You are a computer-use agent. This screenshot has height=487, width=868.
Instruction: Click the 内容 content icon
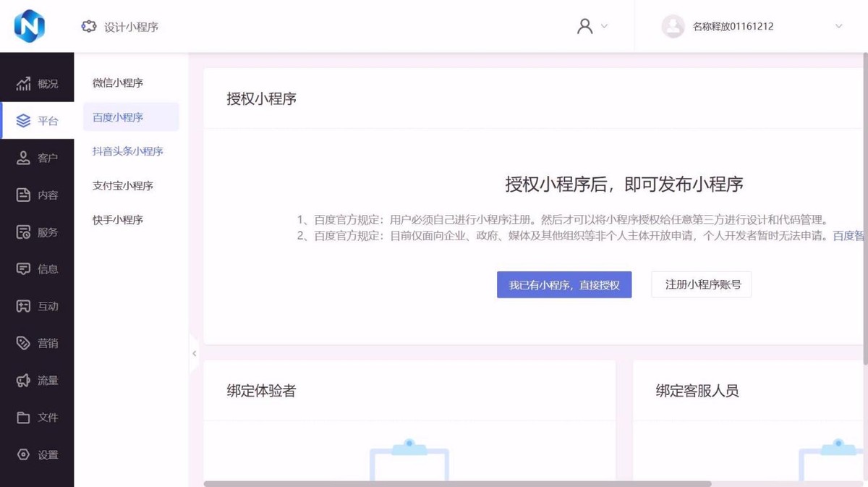[37, 194]
